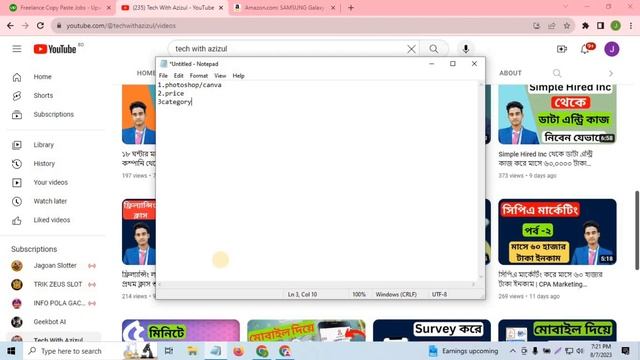640x360 pixels.
Task: Open Task View on the taskbar
Action: (169, 351)
